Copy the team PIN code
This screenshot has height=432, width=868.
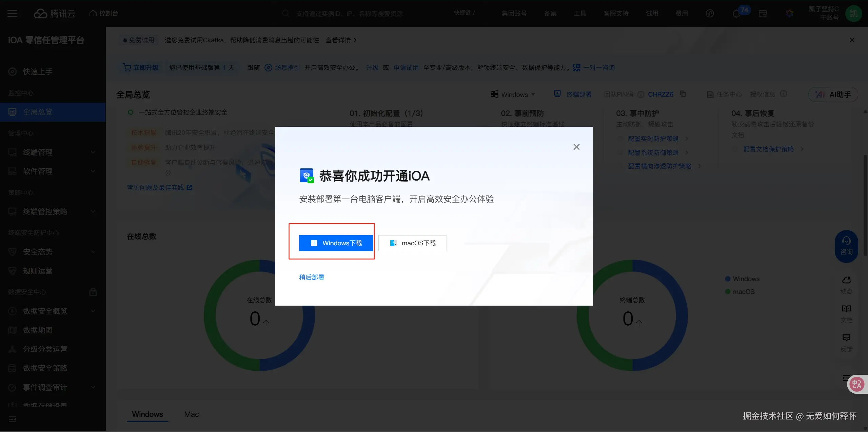tap(683, 94)
